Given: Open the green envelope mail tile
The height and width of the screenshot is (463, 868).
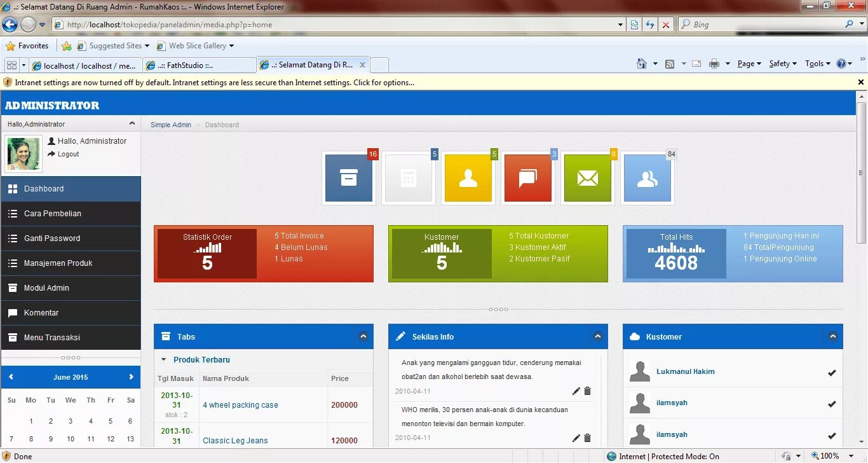Looking at the screenshot, I should tap(588, 178).
